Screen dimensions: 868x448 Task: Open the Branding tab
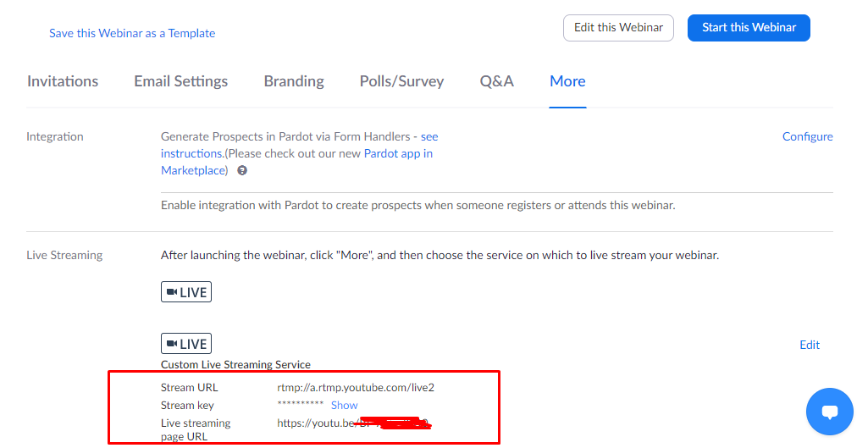click(x=294, y=81)
